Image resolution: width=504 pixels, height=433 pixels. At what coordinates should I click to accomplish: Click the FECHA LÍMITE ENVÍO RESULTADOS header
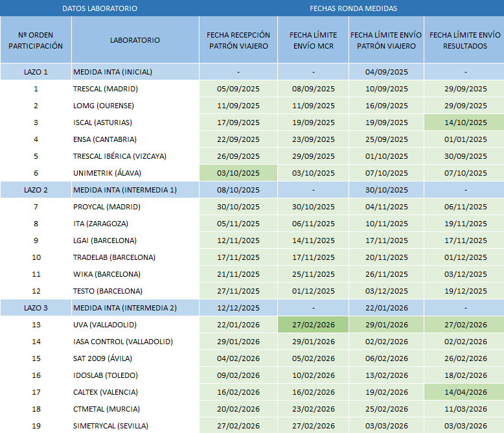point(464,40)
